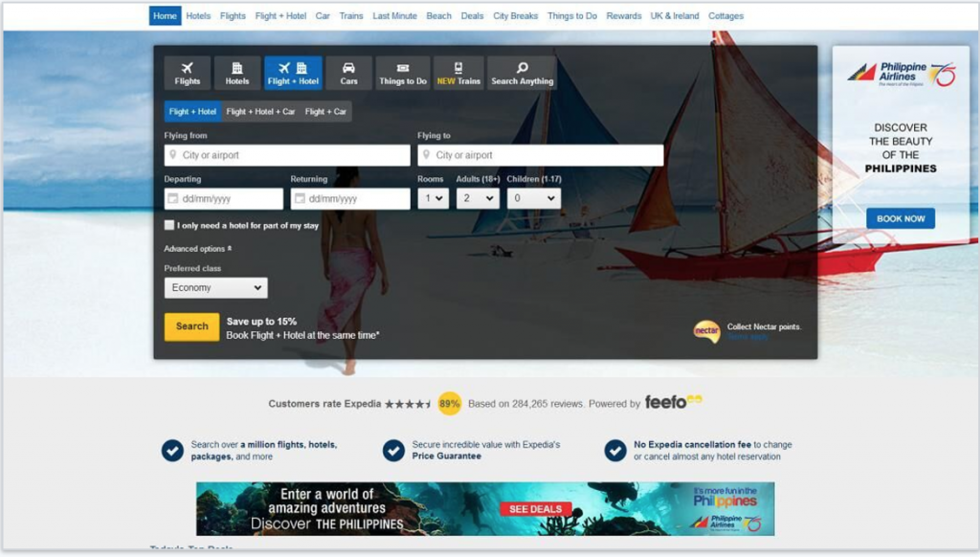
Task: Click BOOK NOW in Philippine Airlines ad
Action: (x=901, y=219)
